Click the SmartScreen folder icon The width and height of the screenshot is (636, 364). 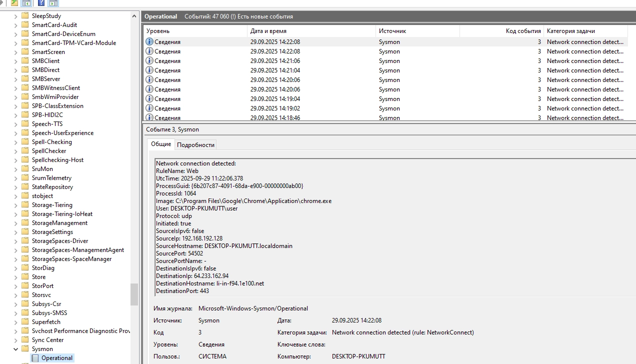(25, 52)
